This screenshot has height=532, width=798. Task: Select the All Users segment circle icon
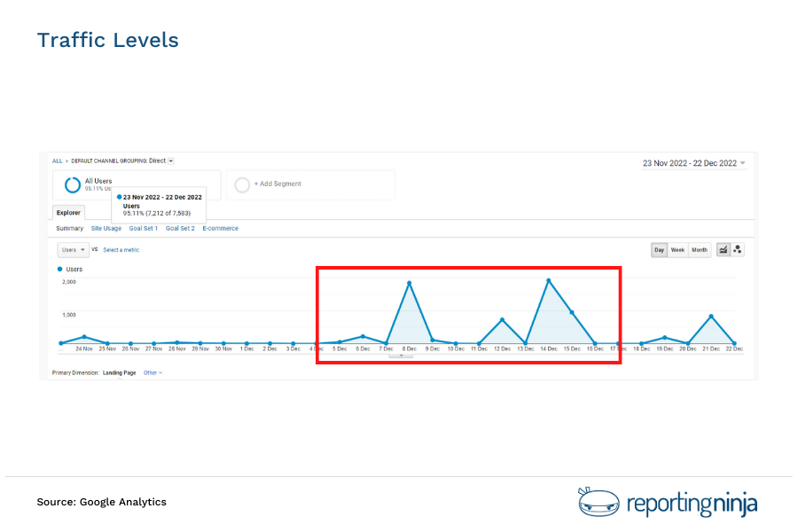(73, 184)
